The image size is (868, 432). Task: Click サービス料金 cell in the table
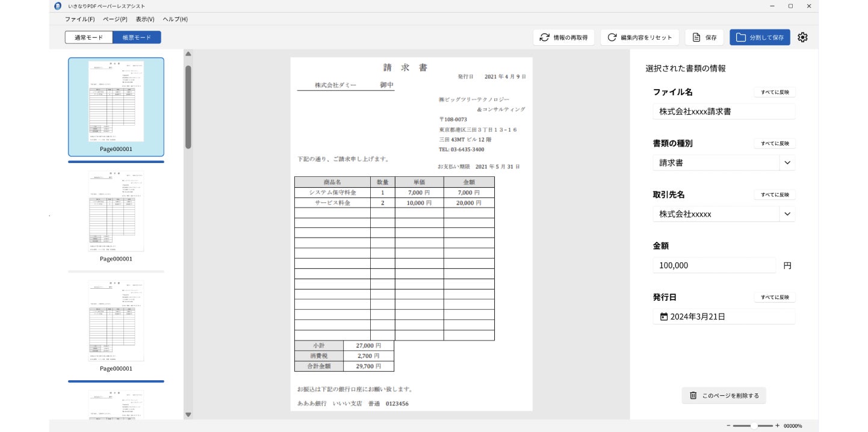coord(332,203)
